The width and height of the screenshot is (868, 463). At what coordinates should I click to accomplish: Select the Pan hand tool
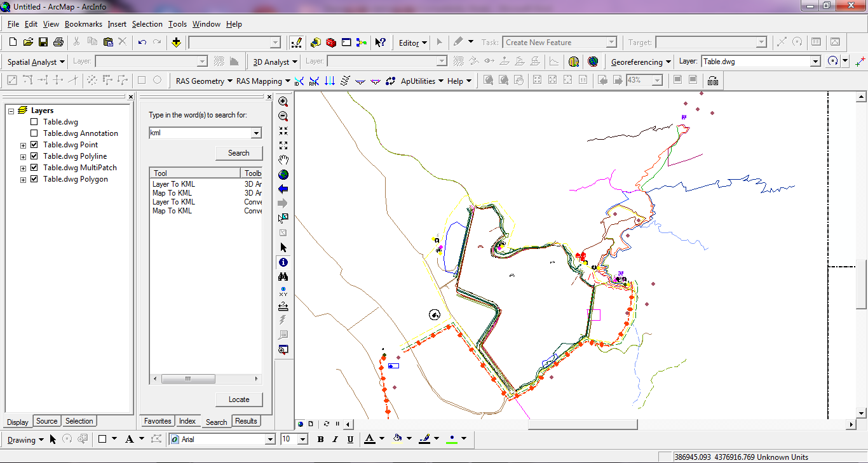[x=283, y=160]
